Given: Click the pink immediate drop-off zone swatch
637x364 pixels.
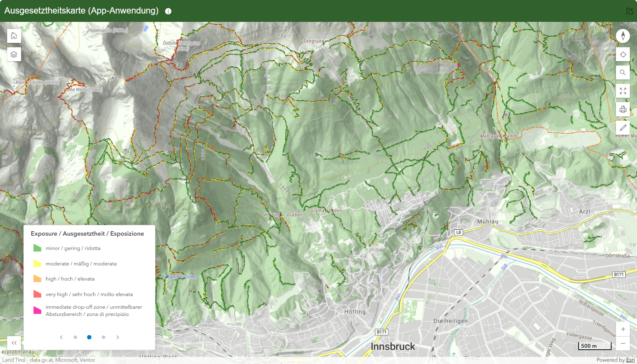Looking at the screenshot, I should (x=37, y=310).
